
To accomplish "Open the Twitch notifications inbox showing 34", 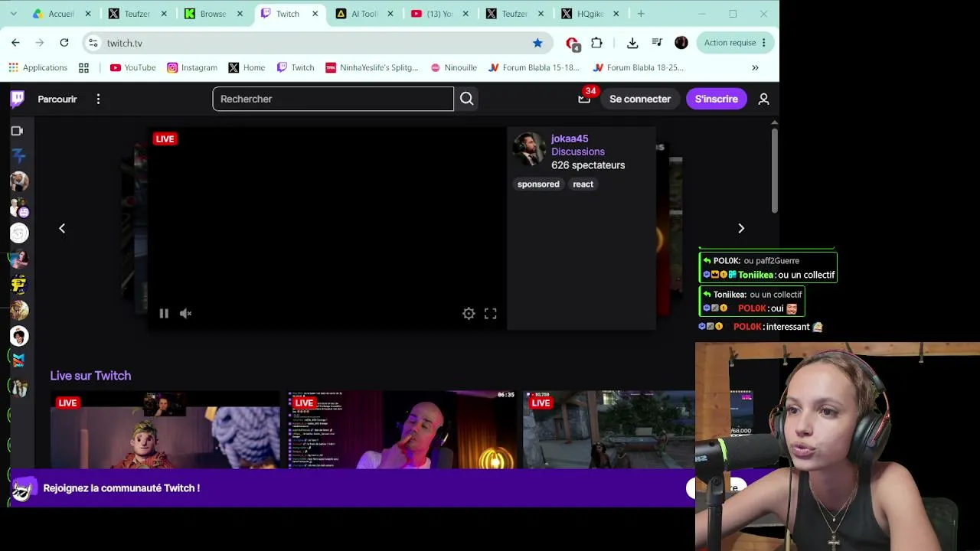I will (x=585, y=98).
